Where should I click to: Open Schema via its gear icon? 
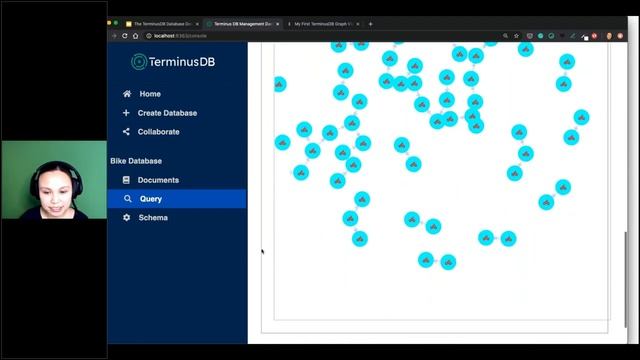pos(127,218)
